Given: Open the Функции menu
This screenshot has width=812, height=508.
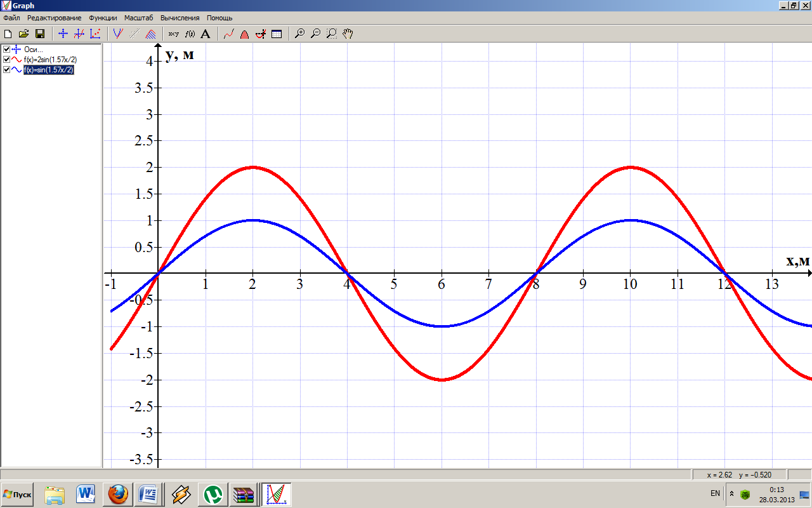Looking at the screenshot, I should (x=103, y=18).
